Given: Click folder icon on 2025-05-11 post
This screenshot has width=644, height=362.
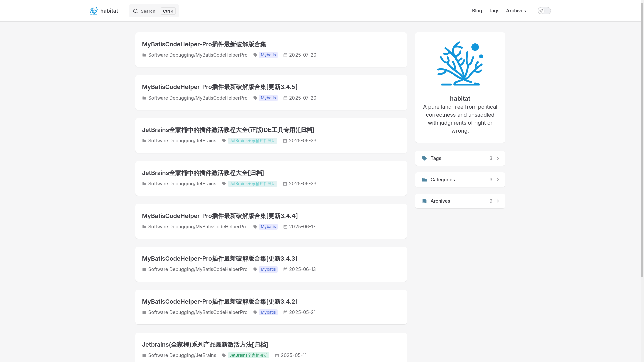Looking at the screenshot, I should tap(144, 355).
